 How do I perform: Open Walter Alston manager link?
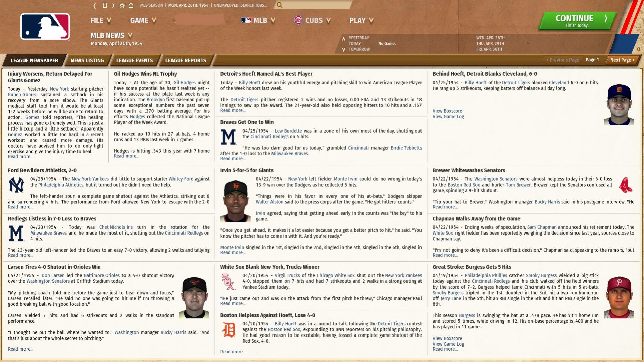point(269,202)
